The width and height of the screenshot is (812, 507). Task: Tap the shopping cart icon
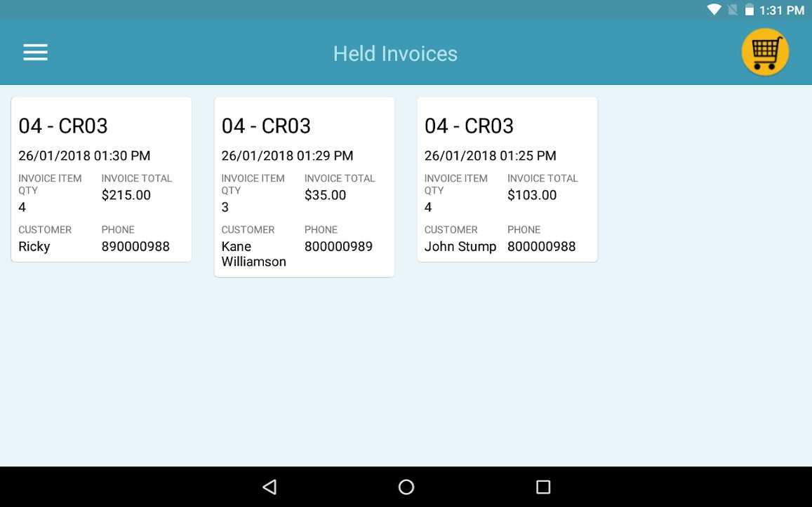pyautogui.click(x=765, y=51)
